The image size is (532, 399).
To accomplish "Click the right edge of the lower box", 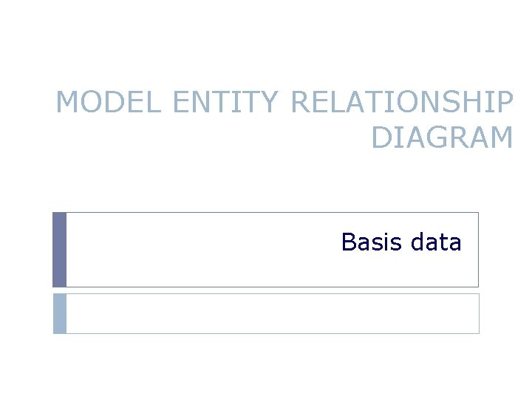I will coord(479,313).
